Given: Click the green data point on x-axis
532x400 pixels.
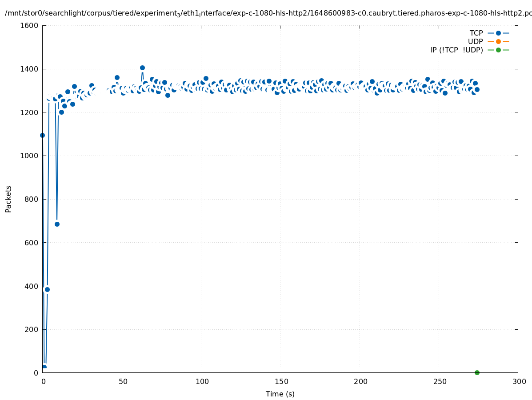Looking at the screenshot, I should point(477,372).
